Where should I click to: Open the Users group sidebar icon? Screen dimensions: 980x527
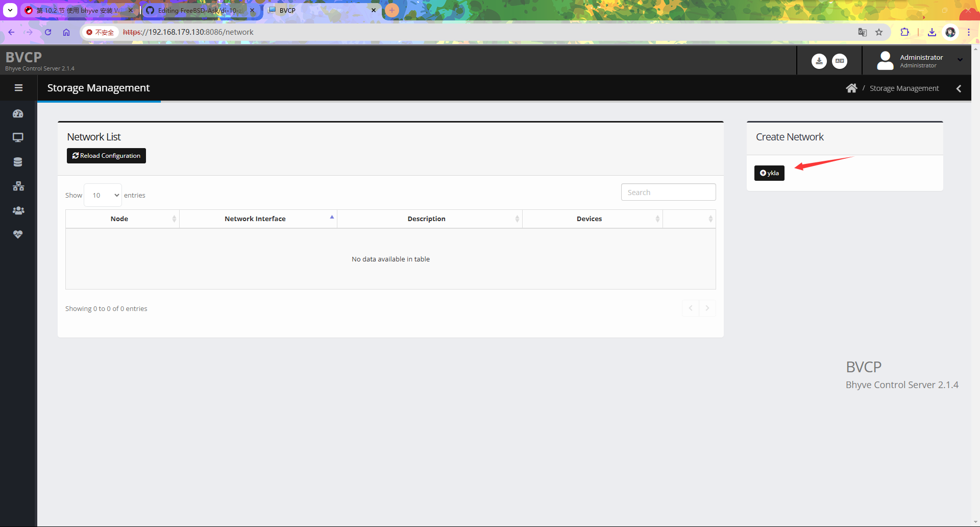(x=18, y=210)
